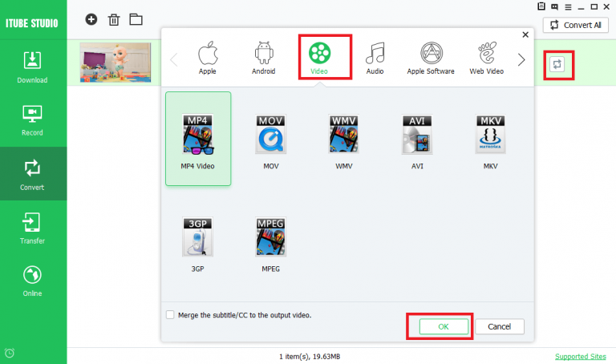Open the Record section in sidebar
Screen dimensions: 616x364
pyautogui.click(x=32, y=120)
